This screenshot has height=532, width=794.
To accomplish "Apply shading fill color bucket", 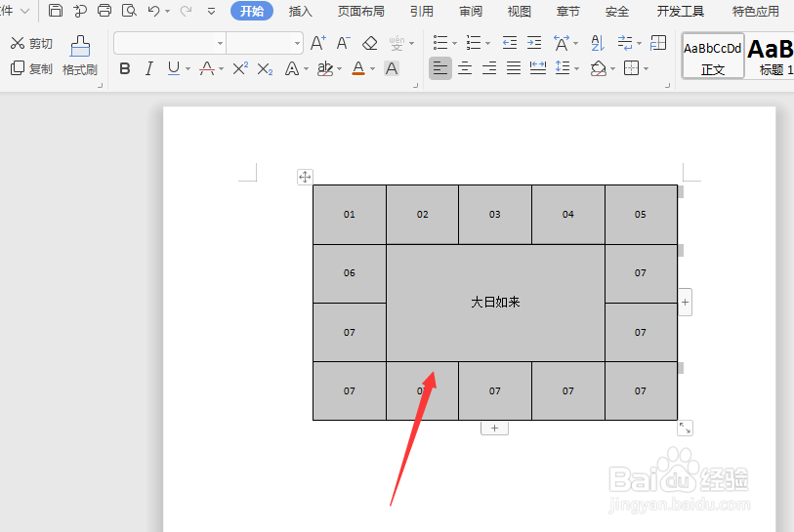I will [x=599, y=68].
